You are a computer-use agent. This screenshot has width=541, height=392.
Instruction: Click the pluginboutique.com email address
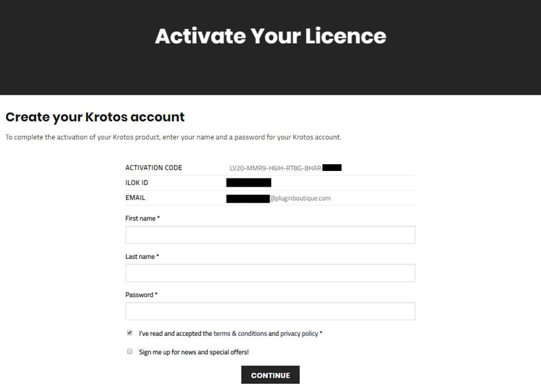(x=300, y=199)
